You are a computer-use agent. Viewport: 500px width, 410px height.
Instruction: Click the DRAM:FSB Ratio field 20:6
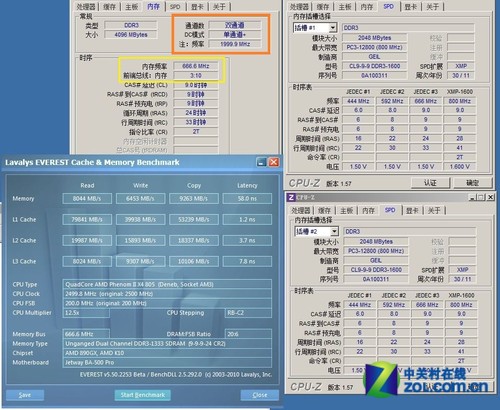coord(248,334)
